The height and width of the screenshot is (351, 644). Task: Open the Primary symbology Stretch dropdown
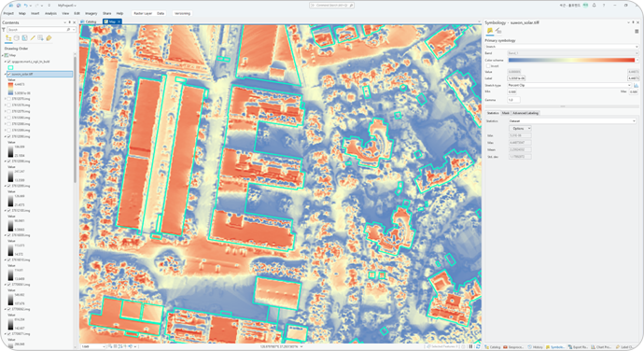point(562,47)
